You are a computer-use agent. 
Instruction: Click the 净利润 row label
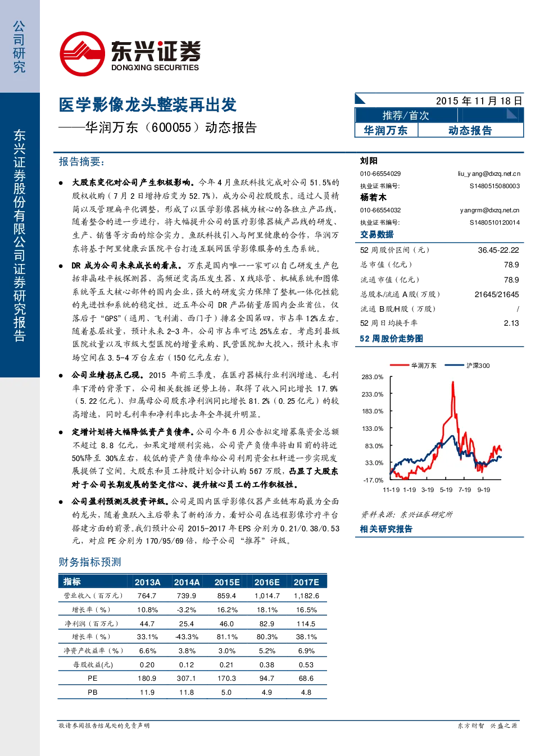91,623
